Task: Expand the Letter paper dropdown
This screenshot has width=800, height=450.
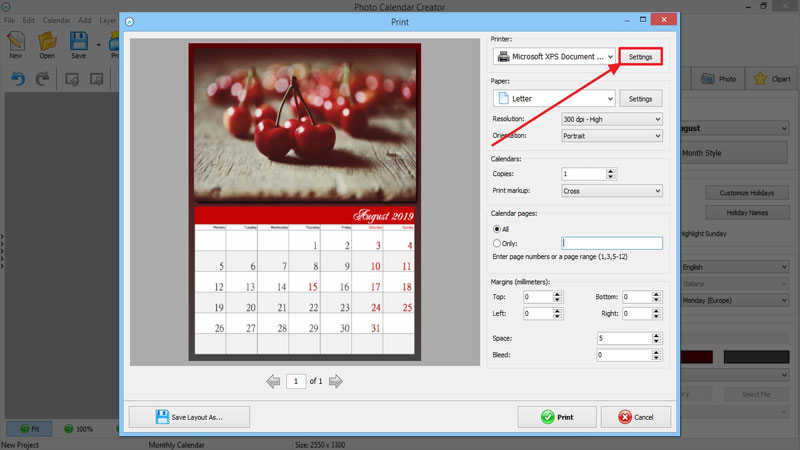Action: pyautogui.click(x=554, y=98)
